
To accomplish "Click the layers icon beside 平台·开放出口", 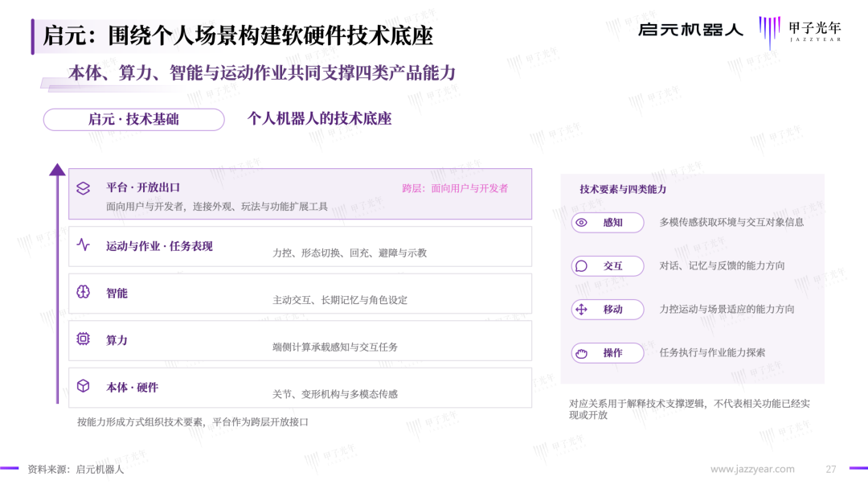I will pos(83,188).
